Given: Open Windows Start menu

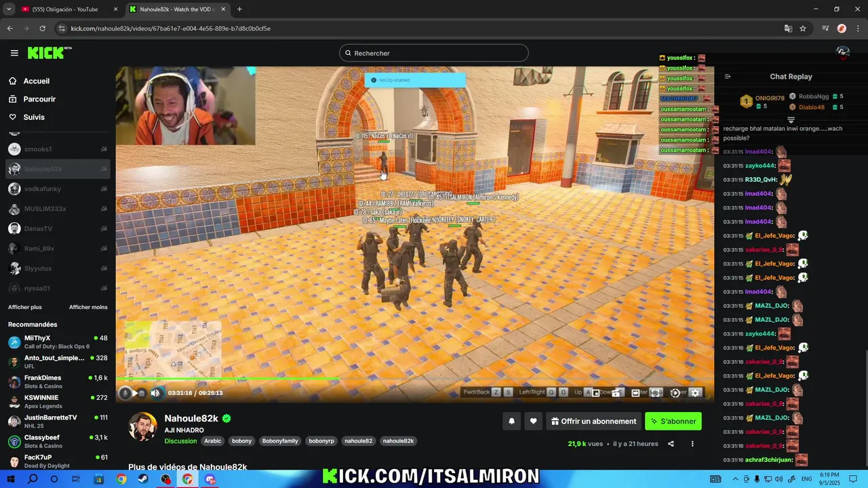Looking at the screenshot, I should coord(11,479).
